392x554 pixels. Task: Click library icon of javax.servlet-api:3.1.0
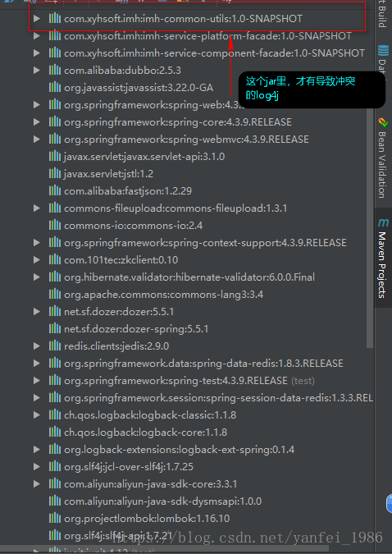pyautogui.click(x=55, y=156)
